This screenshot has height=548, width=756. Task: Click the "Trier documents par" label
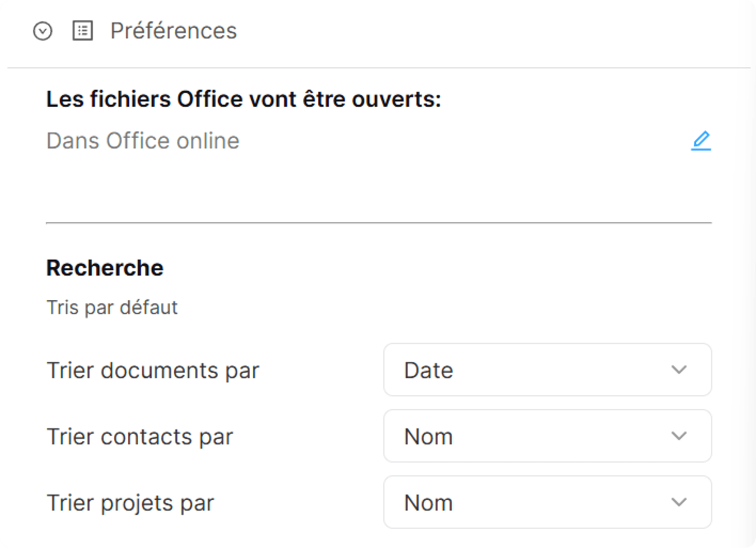[153, 370]
